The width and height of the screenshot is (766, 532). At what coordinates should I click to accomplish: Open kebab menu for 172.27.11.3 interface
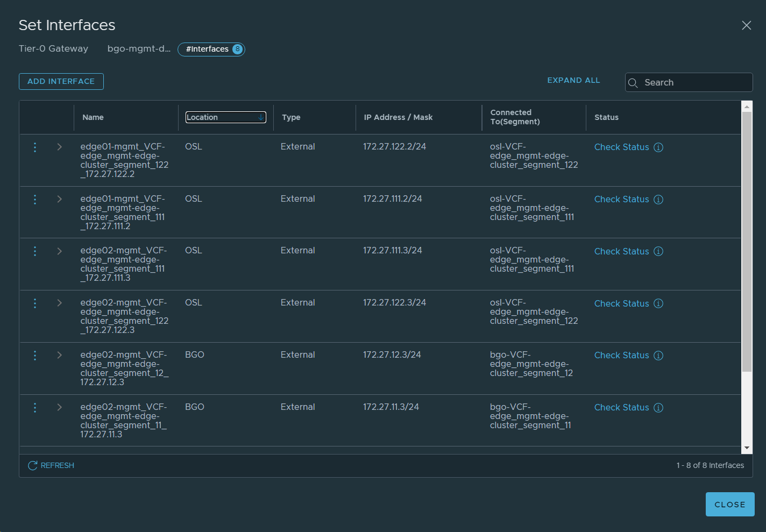click(x=35, y=408)
